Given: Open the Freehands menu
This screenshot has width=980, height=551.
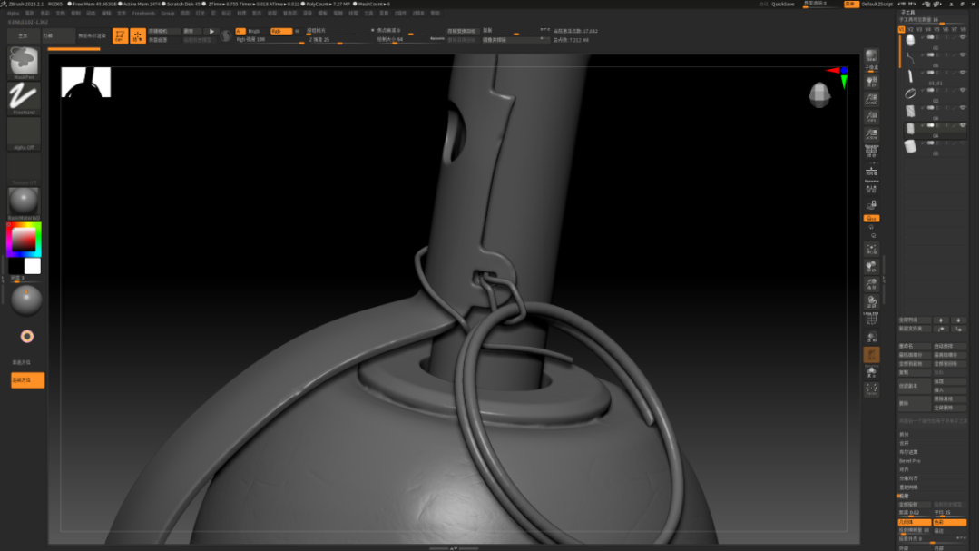Looking at the screenshot, I should coord(143,13).
